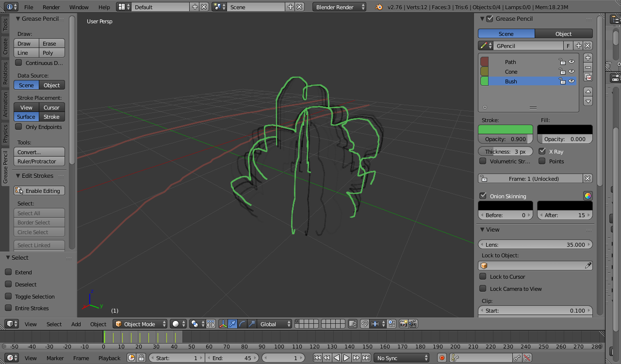
Task: Add a new screen layout with plus
Action: pos(195,7)
